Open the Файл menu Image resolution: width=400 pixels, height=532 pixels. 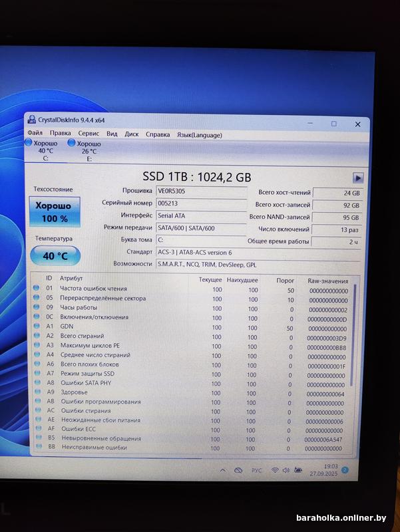[35, 132]
